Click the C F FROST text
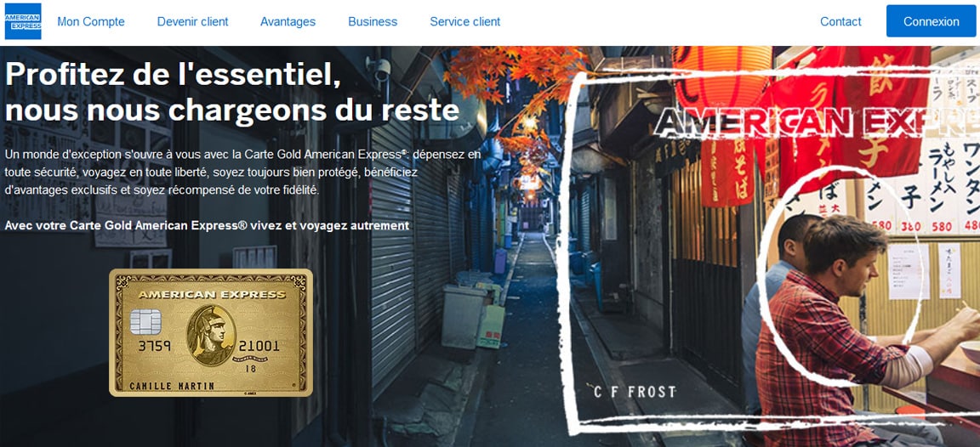Screen dimensions: 980x447 click(635, 392)
